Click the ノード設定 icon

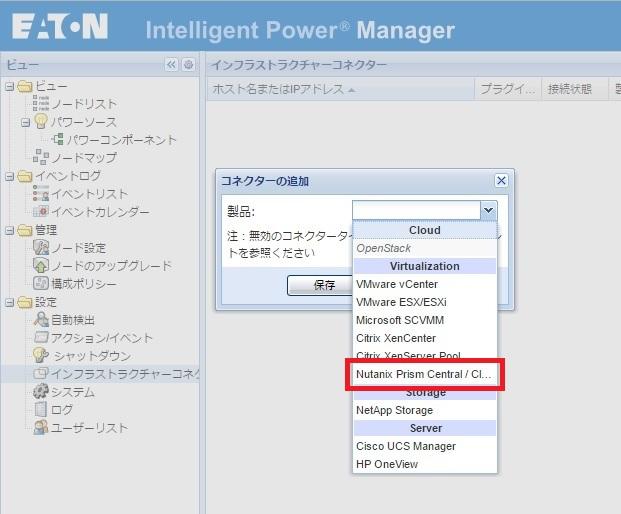click(41, 247)
